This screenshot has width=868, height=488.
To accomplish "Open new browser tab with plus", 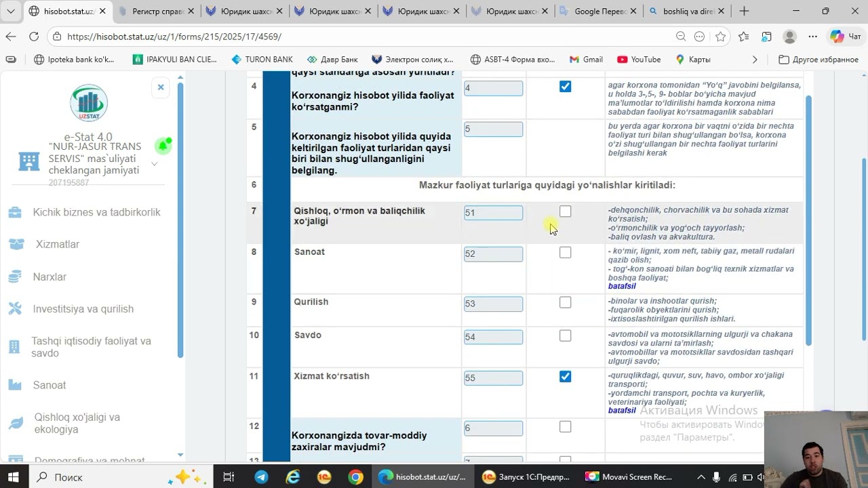I will pos(744,11).
